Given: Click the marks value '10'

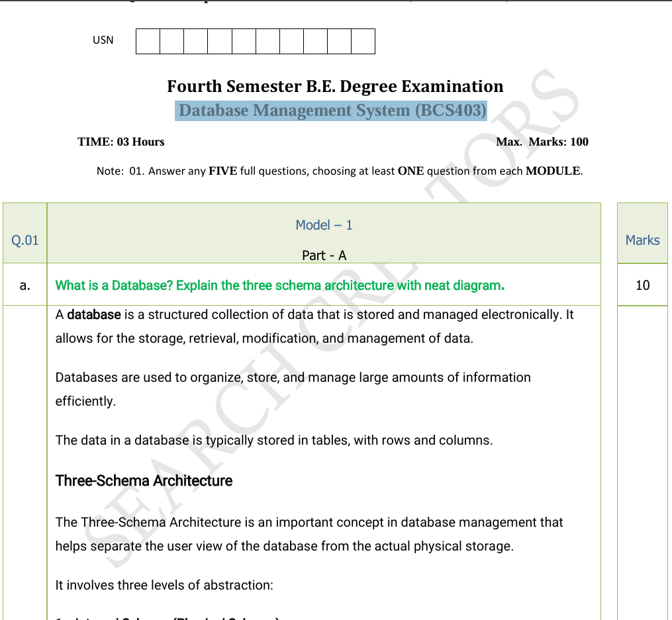Looking at the screenshot, I should point(642,285).
